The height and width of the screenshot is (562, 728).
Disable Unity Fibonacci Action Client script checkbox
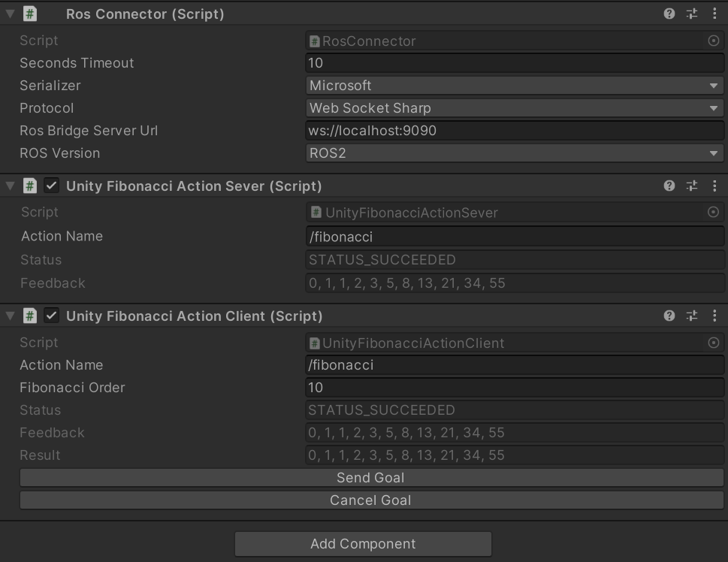pos(51,316)
